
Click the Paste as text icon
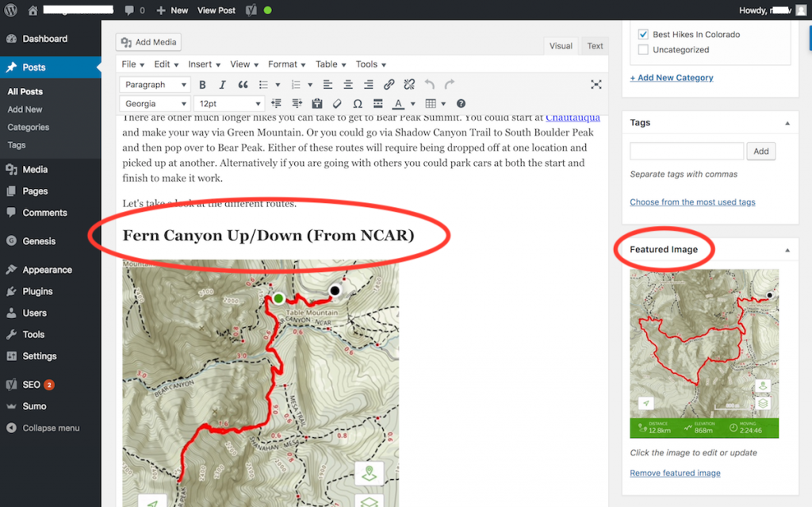(x=317, y=104)
